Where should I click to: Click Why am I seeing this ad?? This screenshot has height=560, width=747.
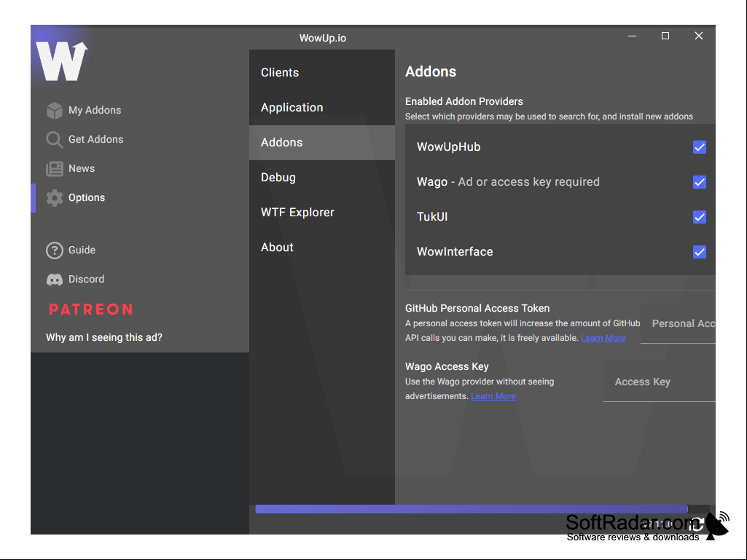pyautogui.click(x=104, y=337)
